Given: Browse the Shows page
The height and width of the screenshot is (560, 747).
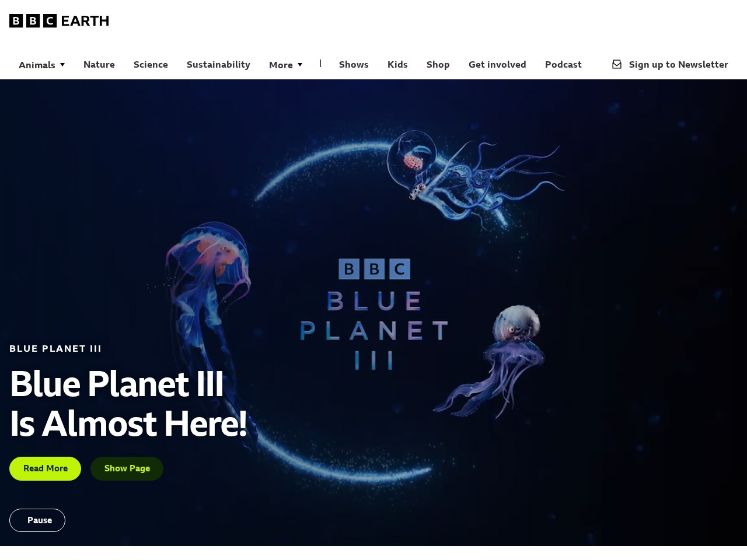Looking at the screenshot, I should click(x=354, y=64).
